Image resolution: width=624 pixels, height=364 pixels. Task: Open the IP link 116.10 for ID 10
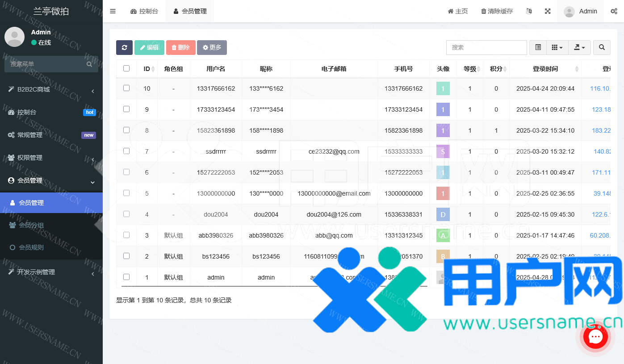point(600,88)
